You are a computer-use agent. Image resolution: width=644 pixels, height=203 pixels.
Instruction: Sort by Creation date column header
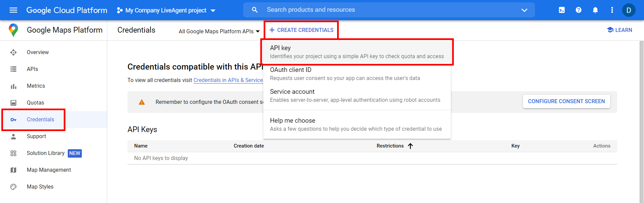(249, 146)
